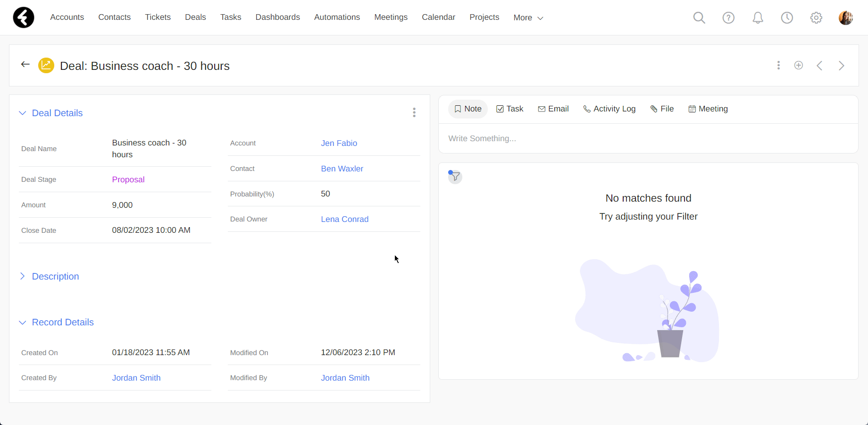Open Dashboards in the top navigation
The image size is (868, 425).
[278, 17]
